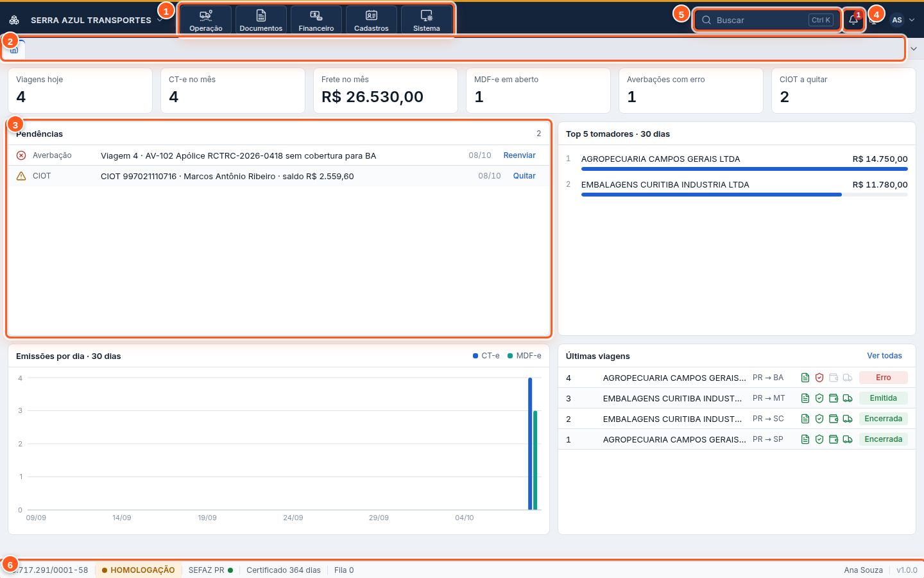Click the HOMOLOGAÇÃO environment indicator
This screenshot has height=578, width=924.
(x=138, y=570)
